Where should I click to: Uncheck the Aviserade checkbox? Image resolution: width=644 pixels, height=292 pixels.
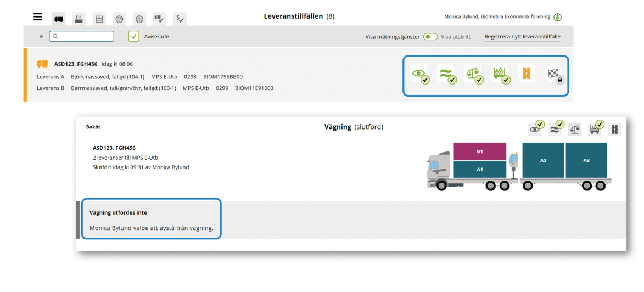[x=134, y=36]
